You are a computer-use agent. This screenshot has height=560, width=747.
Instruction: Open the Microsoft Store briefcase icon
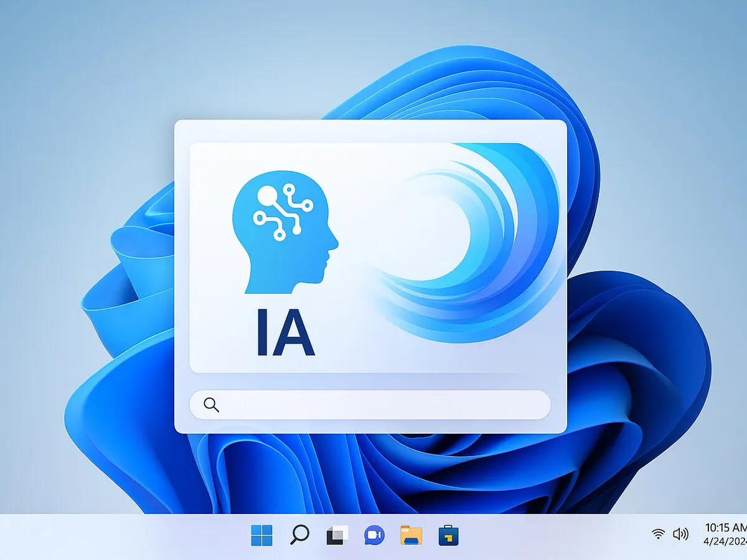448,535
